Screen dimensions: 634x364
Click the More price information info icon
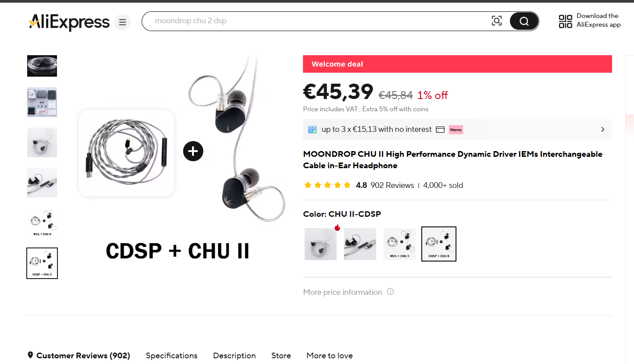[x=390, y=291]
